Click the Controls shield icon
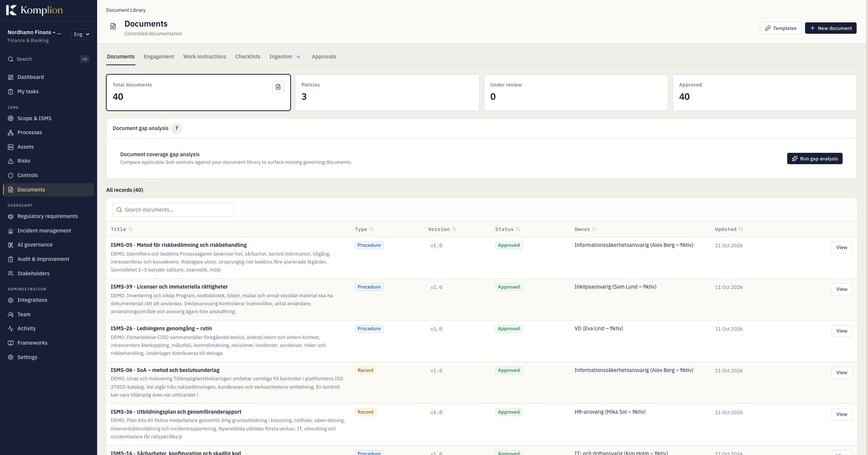868x455 pixels. click(x=11, y=176)
